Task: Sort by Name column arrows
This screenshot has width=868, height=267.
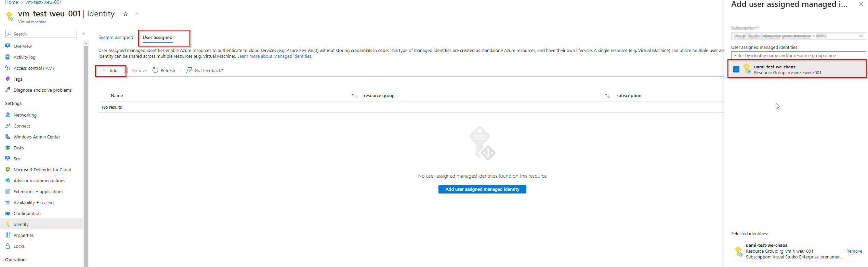Action: (x=355, y=96)
